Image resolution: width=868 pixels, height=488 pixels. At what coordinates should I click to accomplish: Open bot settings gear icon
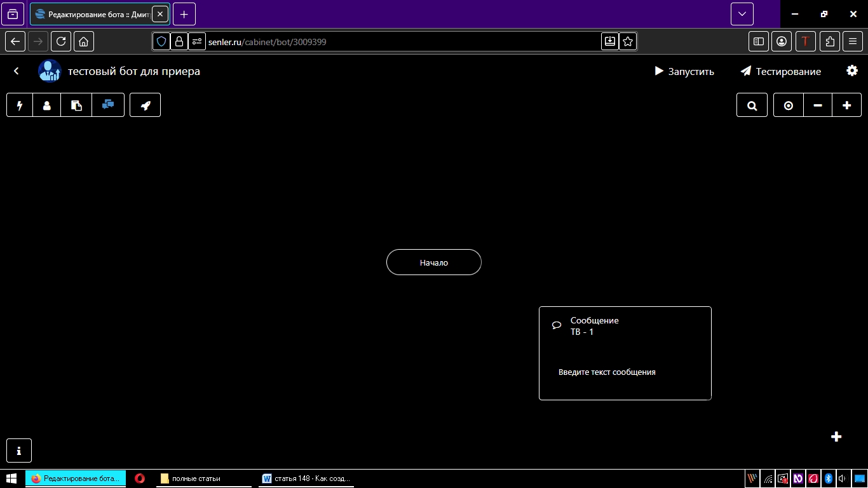coord(852,71)
